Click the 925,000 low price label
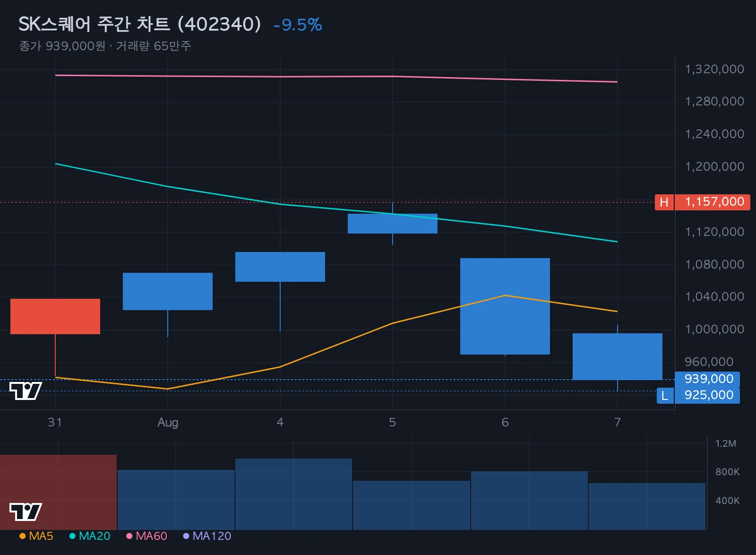The height and width of the screenshot is (555, 756). [x=707, y=395]
